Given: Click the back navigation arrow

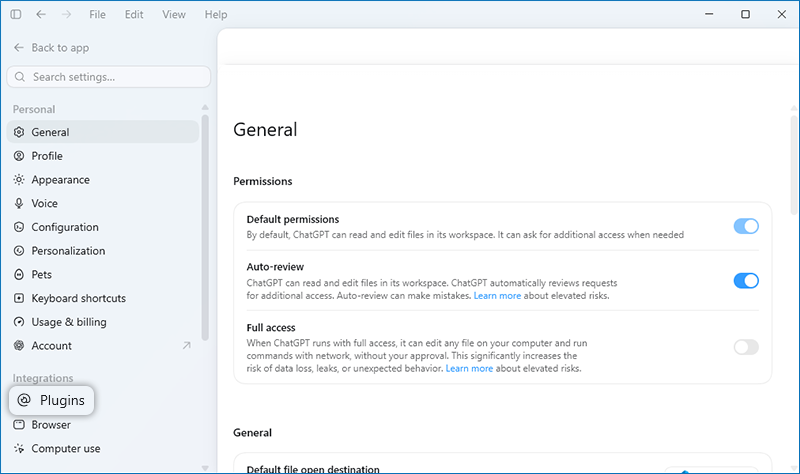Looking at the screenshot, I should click(41, 14).
